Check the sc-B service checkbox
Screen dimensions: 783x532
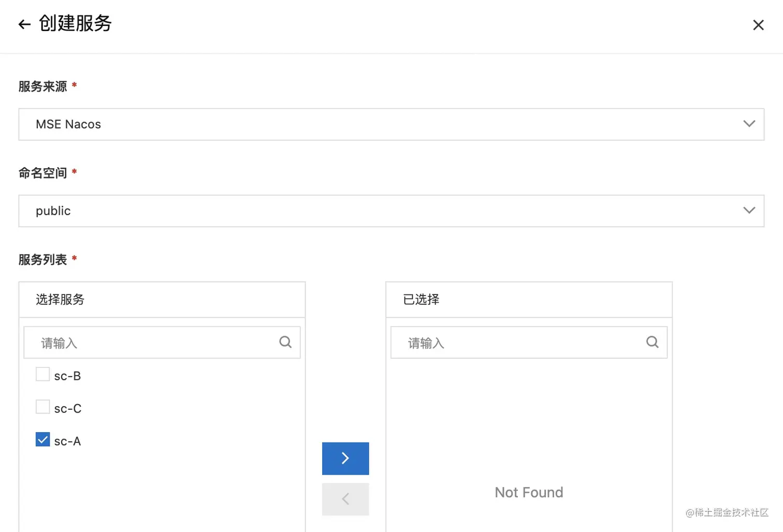click(x=43, y=374)
